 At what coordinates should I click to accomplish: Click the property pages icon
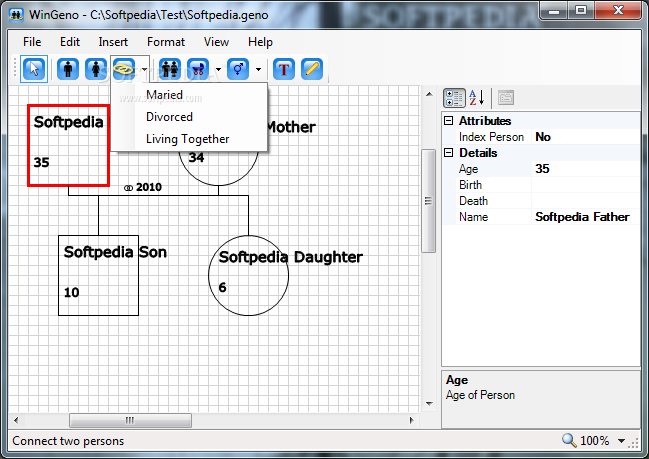pos(506,98)
